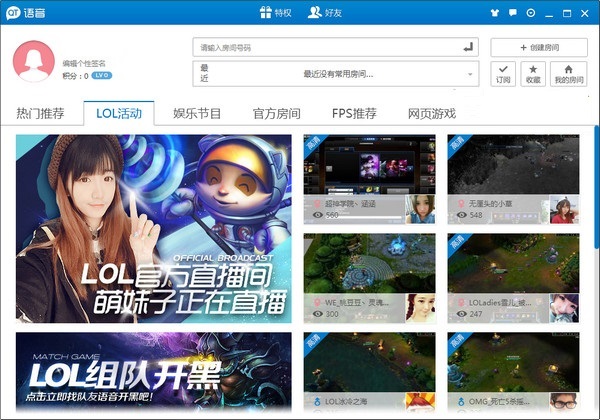Open 我的房间 home button
This screenshot has width=600, height=420.
[569, 74]
